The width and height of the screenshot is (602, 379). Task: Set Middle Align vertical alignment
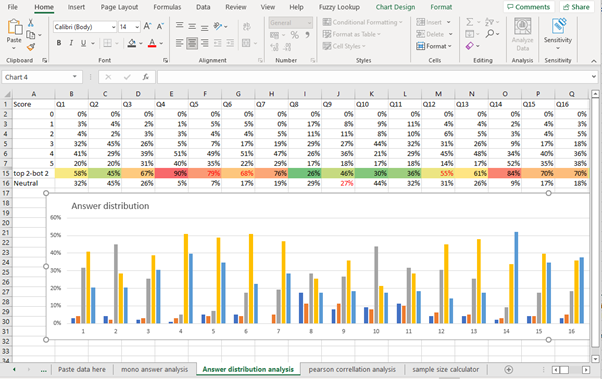coord(192,26)
